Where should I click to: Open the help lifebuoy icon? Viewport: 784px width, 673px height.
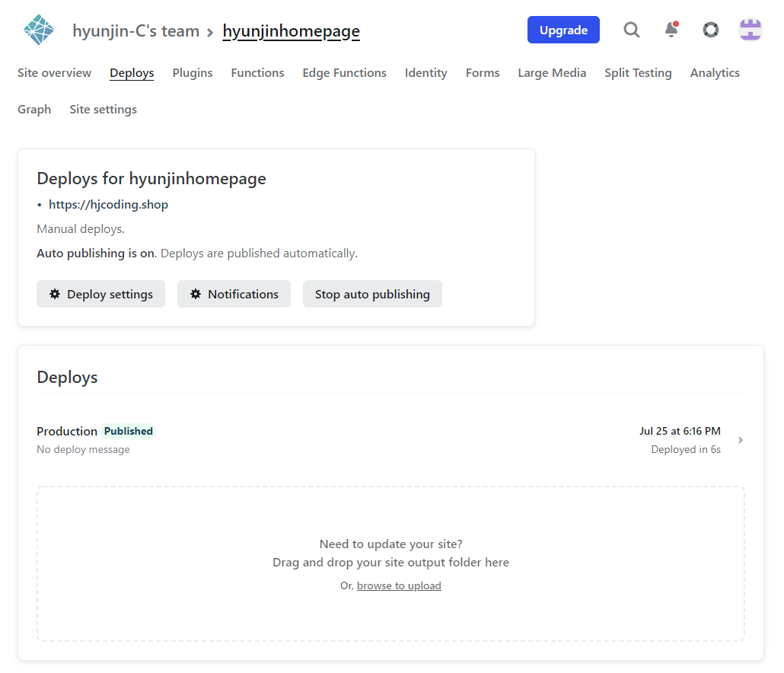(710, 30)
